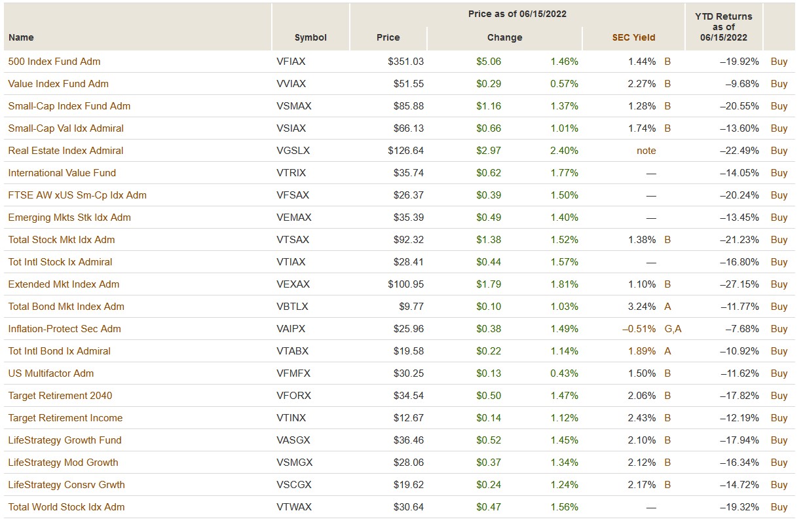Open Small-Cap Val Idx Admiral link
The width and height of the screenshot is (803, 532).
[x=65, y=128]
